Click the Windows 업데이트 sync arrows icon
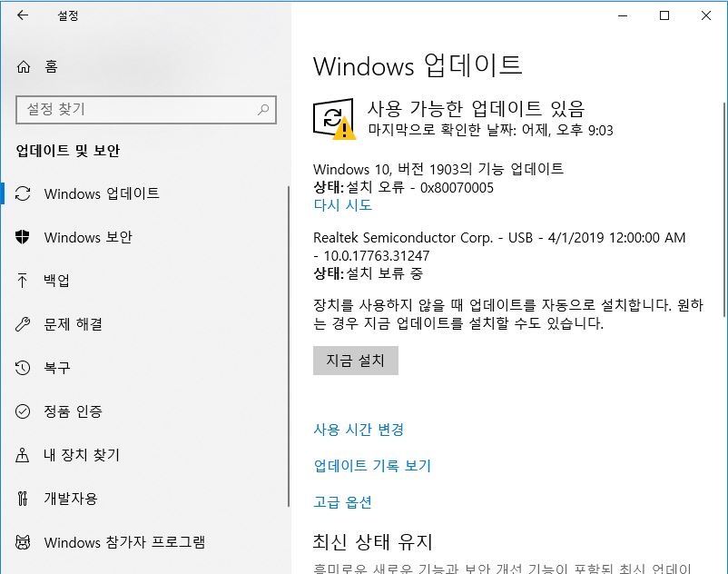 23,193
